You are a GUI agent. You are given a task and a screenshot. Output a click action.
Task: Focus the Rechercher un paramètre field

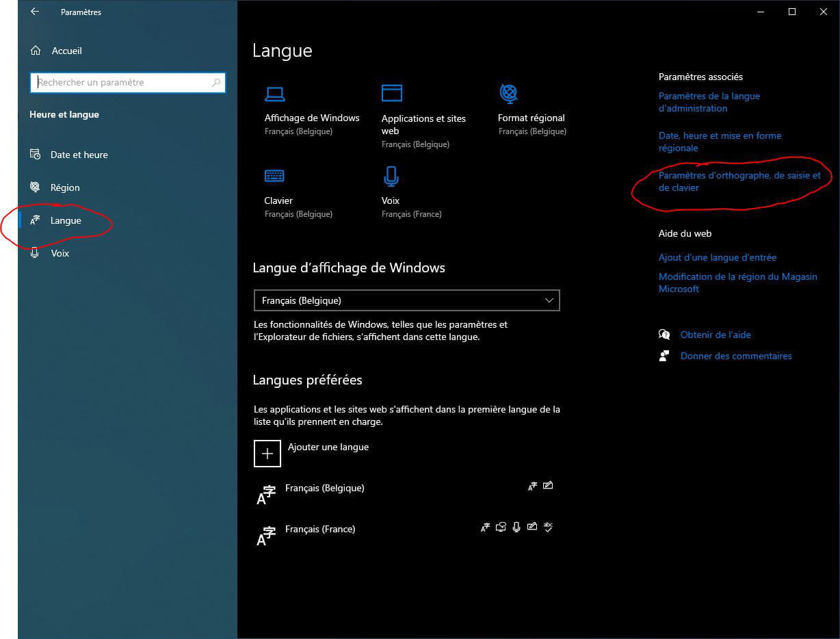(128, 82)
